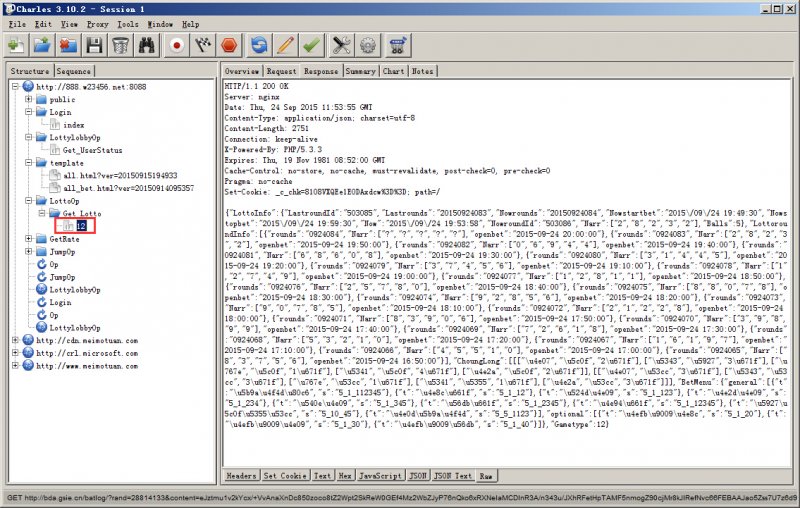Select the Raw bottom tab

pyautogui.click(x=486, y=476)
